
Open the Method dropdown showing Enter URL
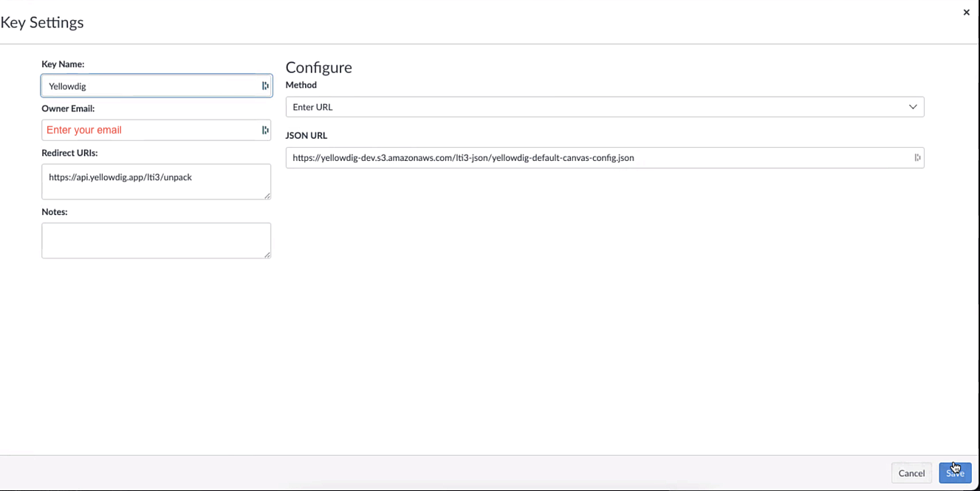[x=605, y=107]
